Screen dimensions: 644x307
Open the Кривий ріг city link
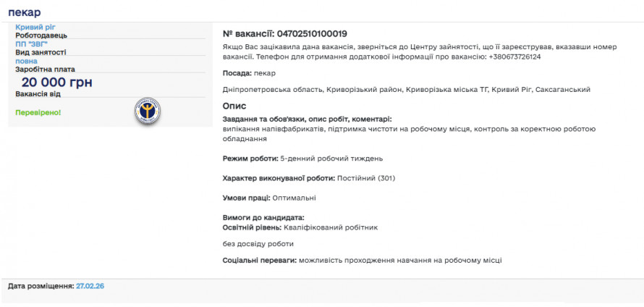tap(35, 27)
